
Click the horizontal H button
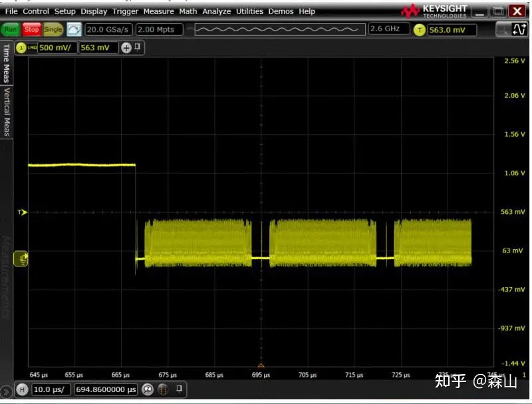(22, 389)
